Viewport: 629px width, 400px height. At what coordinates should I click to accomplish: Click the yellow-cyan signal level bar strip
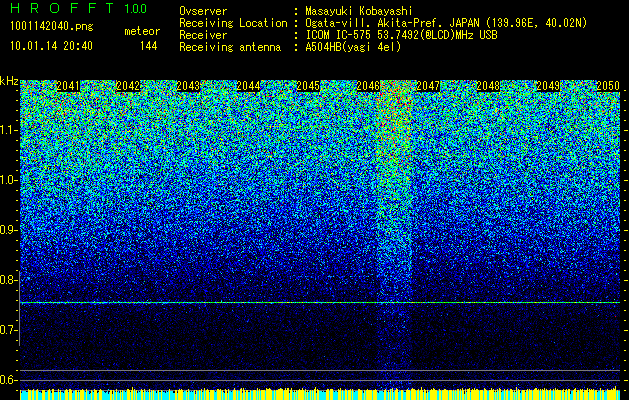pos(320,394)
